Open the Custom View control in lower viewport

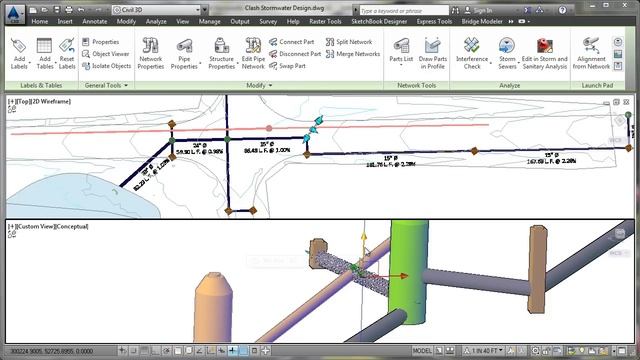(32, 227)
